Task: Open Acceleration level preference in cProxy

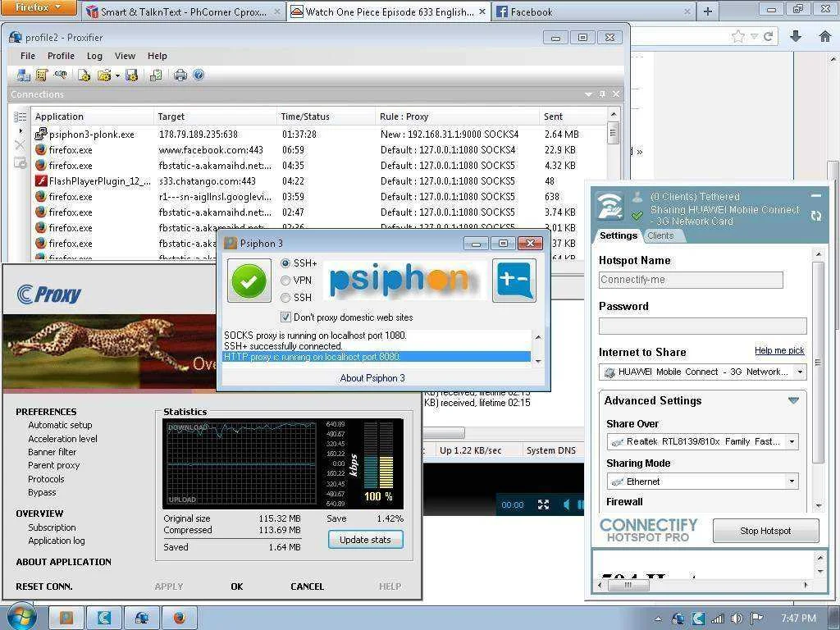Action: click(x=62, y=439)
